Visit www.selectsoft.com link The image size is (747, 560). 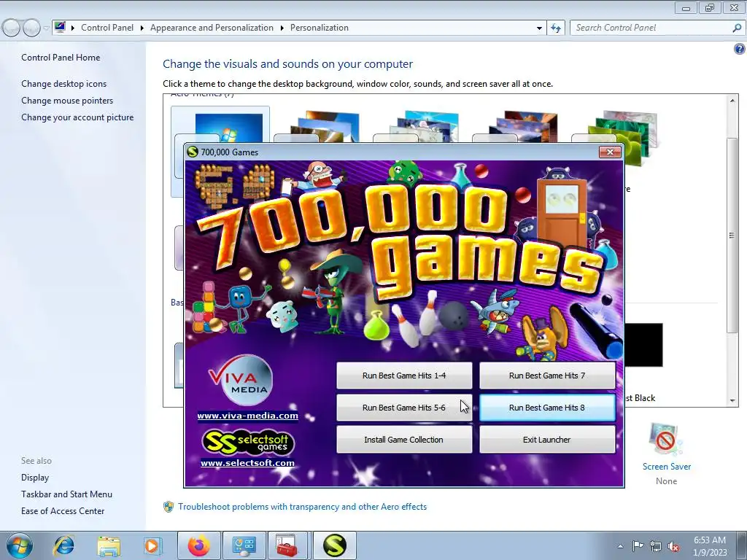[248, 463]
